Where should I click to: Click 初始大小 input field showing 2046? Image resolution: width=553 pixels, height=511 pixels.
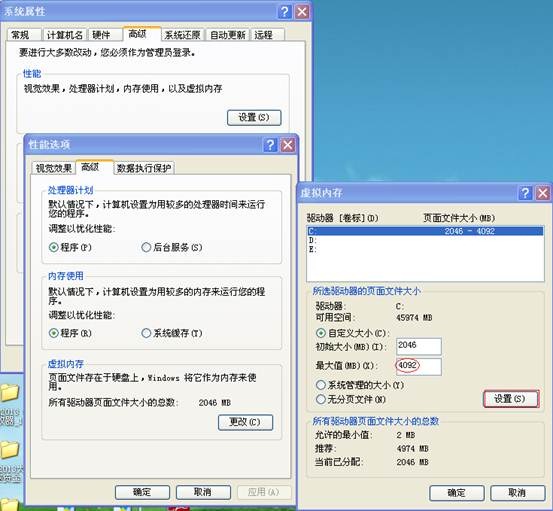tap(419, 346)
